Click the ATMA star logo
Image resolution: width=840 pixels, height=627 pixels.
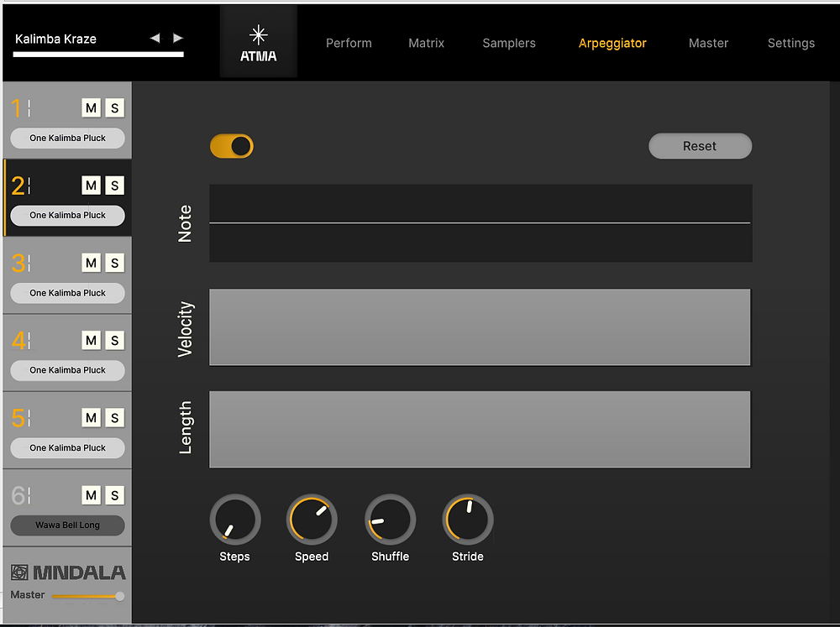click(258, 42)
